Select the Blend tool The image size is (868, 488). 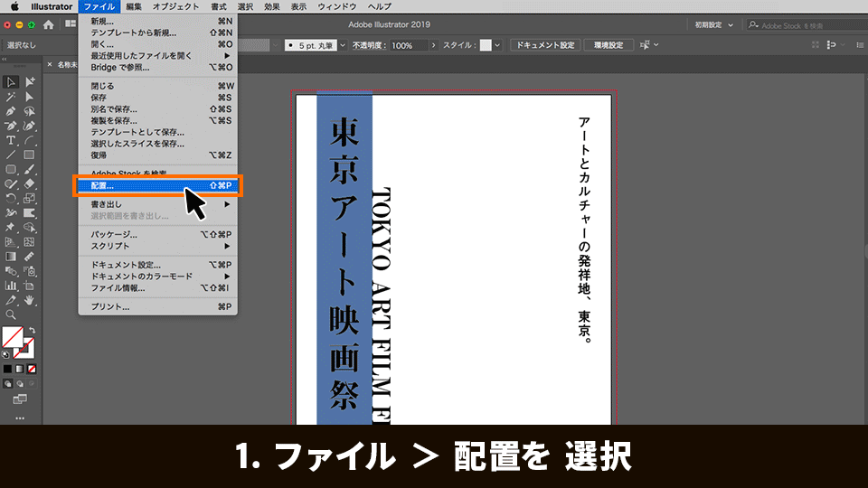11,271
